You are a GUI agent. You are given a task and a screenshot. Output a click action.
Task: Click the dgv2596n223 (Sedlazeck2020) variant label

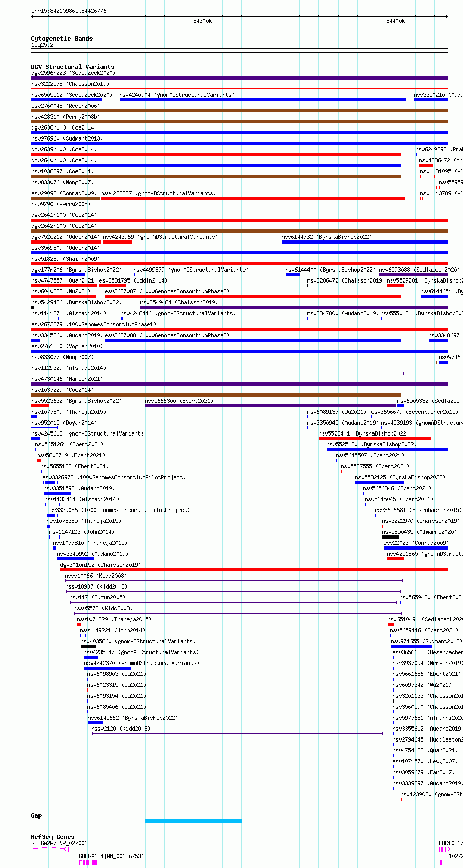[x=73, y=73]
